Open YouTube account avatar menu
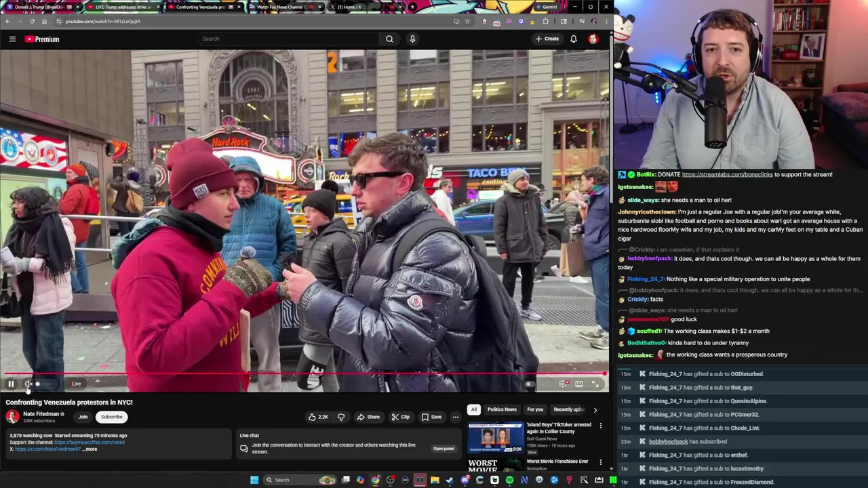 click(593, 39)
